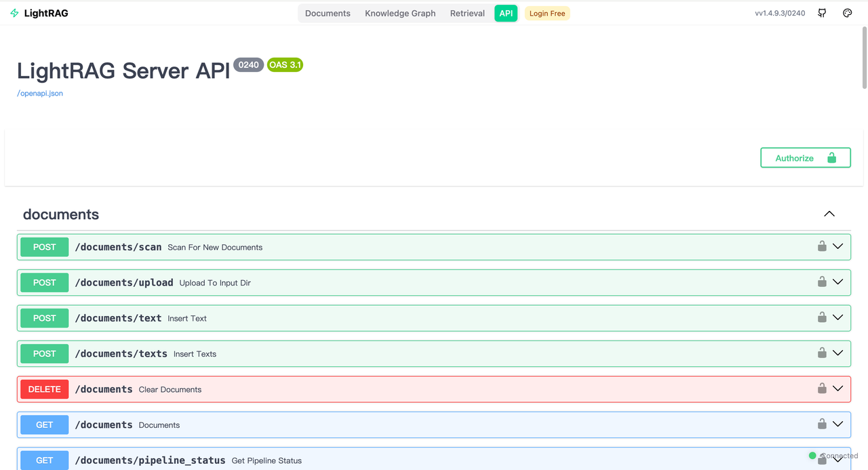Expand the POST /documents/upload endpoint chevron
Screen dimensions: 868x470
tap(837, 281)
